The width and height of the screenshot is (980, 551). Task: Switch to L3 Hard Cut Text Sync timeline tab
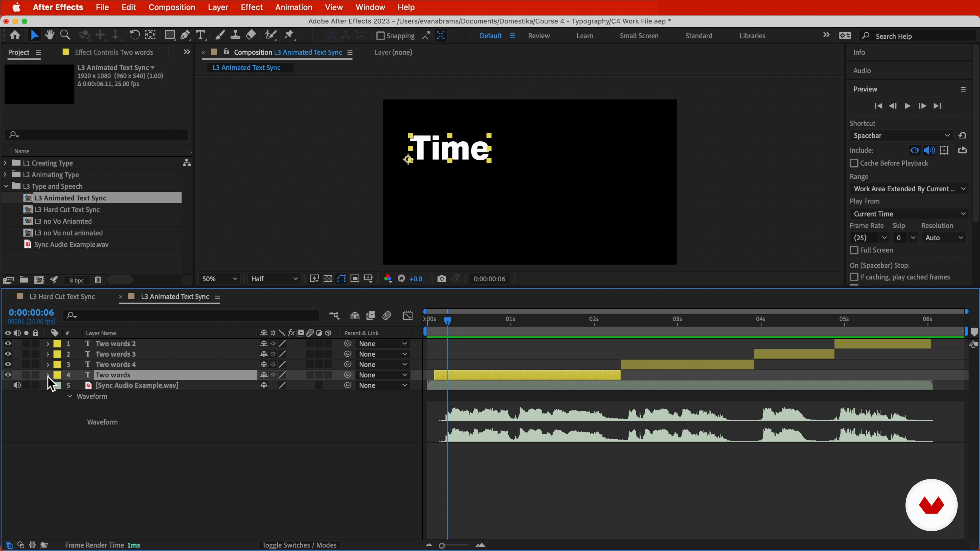pos(62,297)
